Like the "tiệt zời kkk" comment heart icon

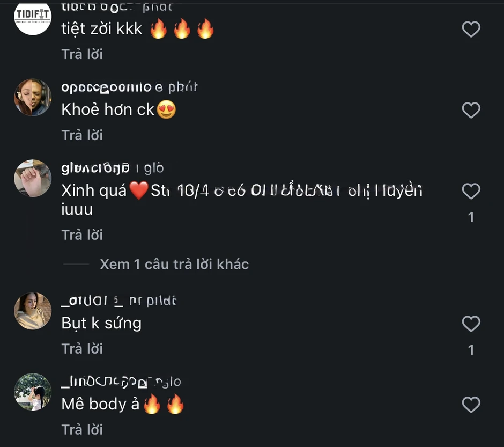471,30
